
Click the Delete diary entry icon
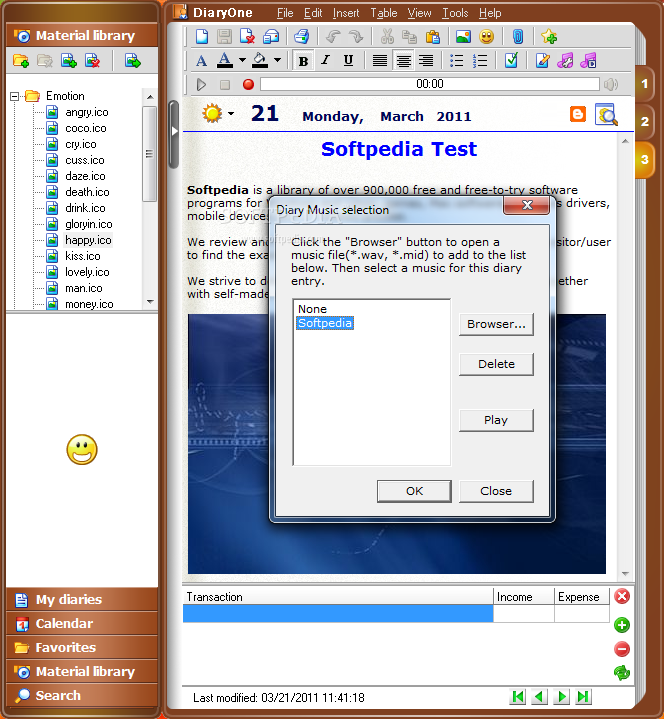pyautogui.click(x=247, y=36)
